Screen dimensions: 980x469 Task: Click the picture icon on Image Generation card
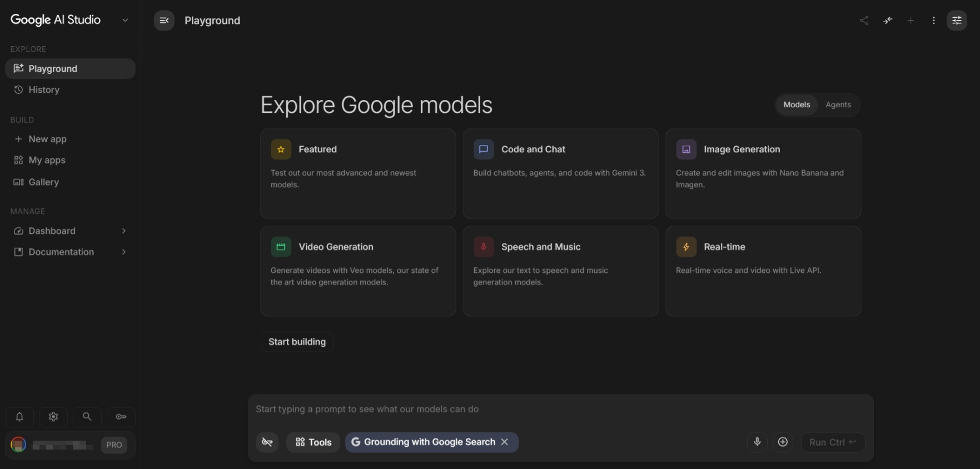686,149
